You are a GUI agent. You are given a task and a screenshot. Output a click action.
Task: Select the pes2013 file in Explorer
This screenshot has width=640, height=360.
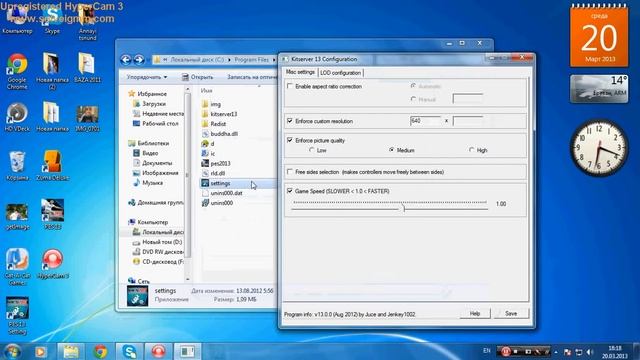(220, 163)
